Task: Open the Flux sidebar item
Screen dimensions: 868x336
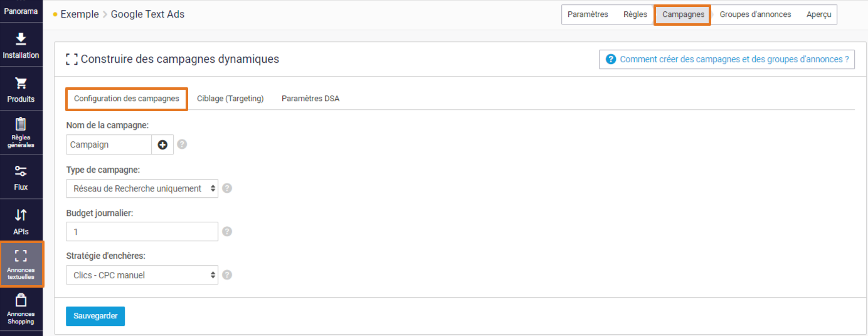Action: pyautogui.click(x=21, y=177)
